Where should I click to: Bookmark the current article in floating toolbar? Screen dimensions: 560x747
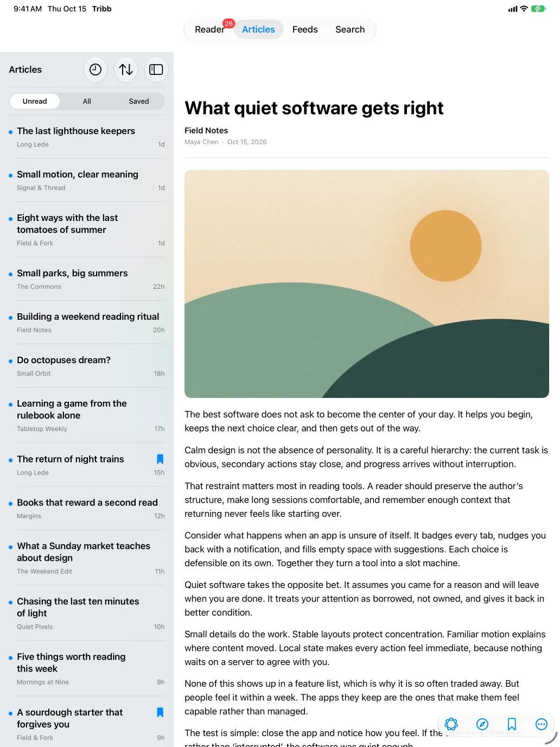tap(512, 724)
